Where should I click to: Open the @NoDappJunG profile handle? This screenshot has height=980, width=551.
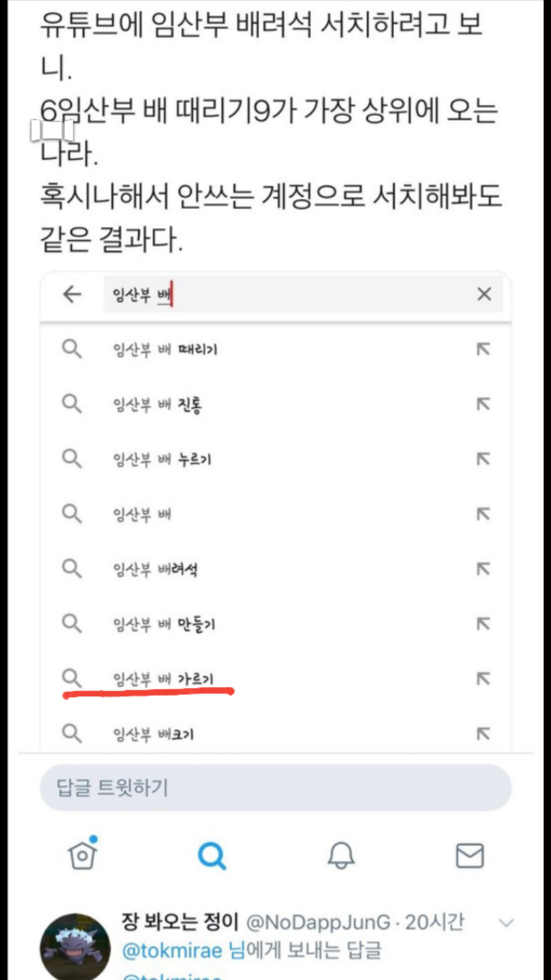pyautogui.click(x=318, y=923)
